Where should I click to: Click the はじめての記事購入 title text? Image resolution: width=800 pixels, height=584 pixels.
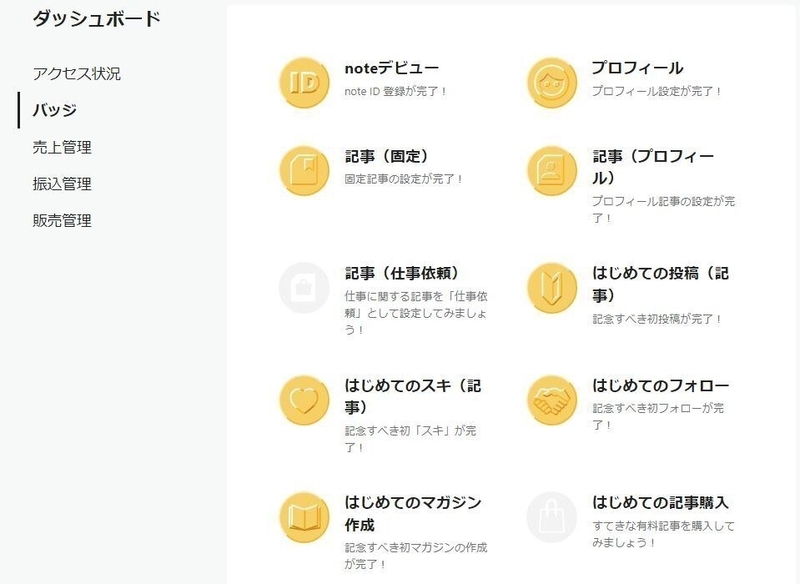[x=660, y=502]
